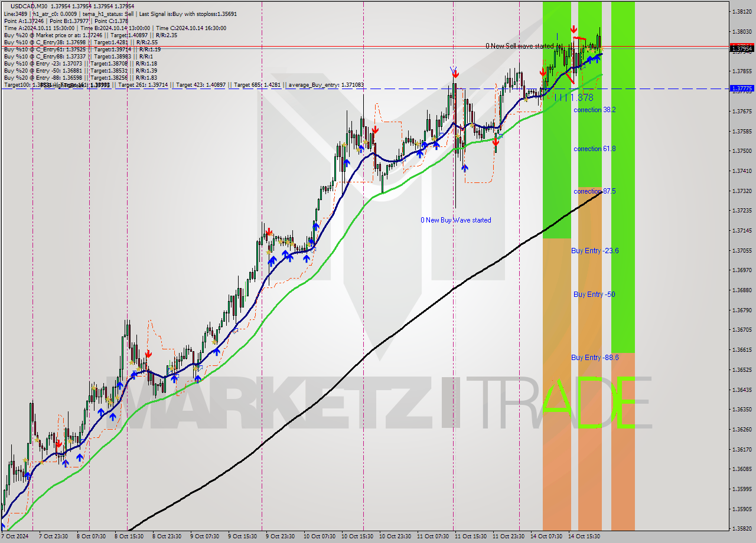This screenshot has width=756, height=543.
Task: Select the '0 New Buy Wave started' label
Action: pyautogui.click(x=455, y=220)
